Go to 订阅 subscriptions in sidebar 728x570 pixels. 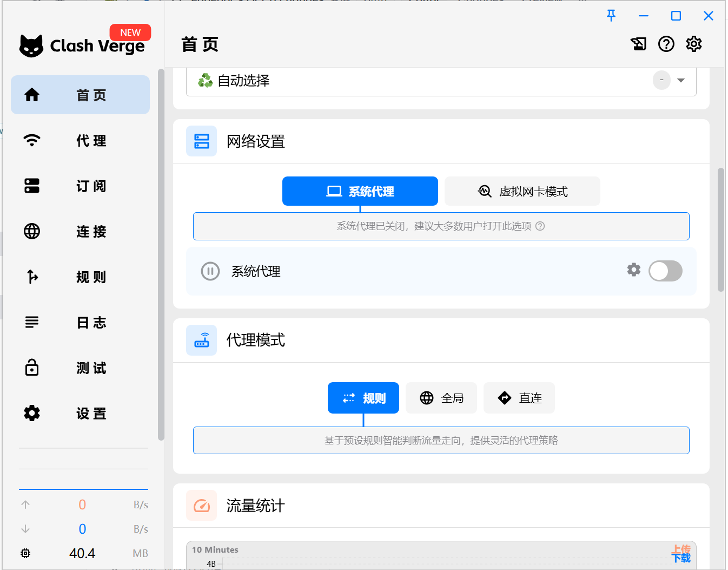[x=80, y=186]
